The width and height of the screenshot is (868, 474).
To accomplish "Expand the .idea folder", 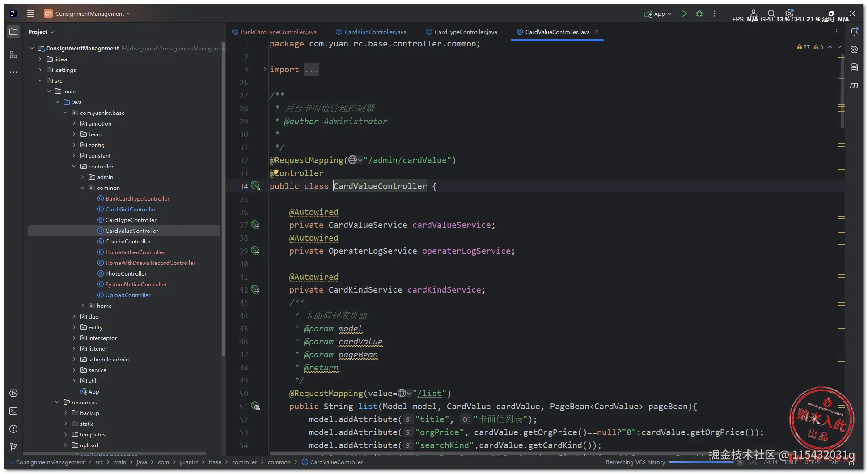I will coord(40,59).
